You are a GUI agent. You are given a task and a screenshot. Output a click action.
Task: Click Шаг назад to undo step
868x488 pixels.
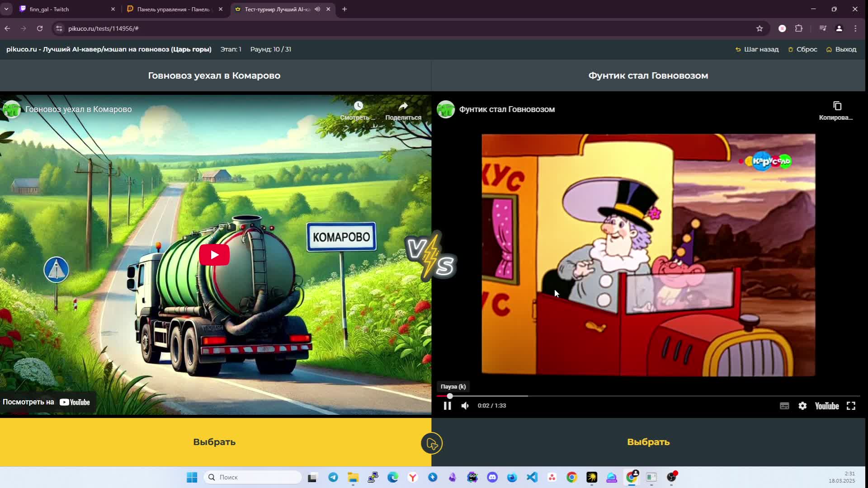pyautogui.click(x=757, y=49)
